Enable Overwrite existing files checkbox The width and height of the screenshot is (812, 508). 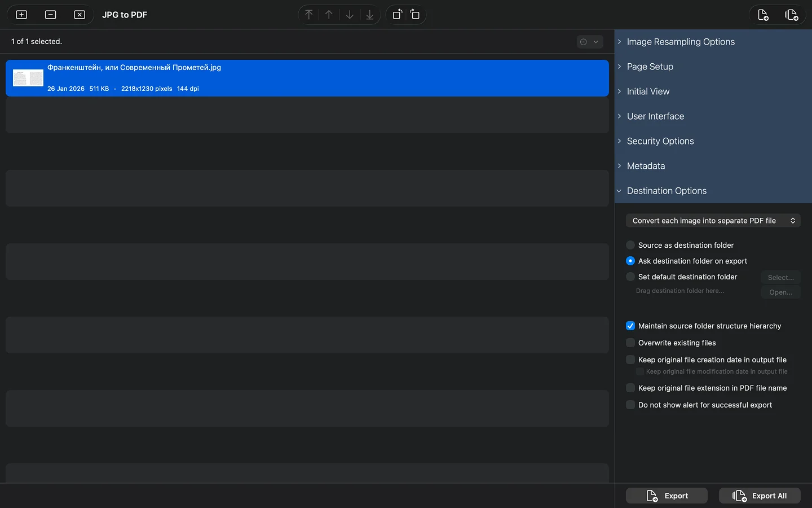[630, 343]
